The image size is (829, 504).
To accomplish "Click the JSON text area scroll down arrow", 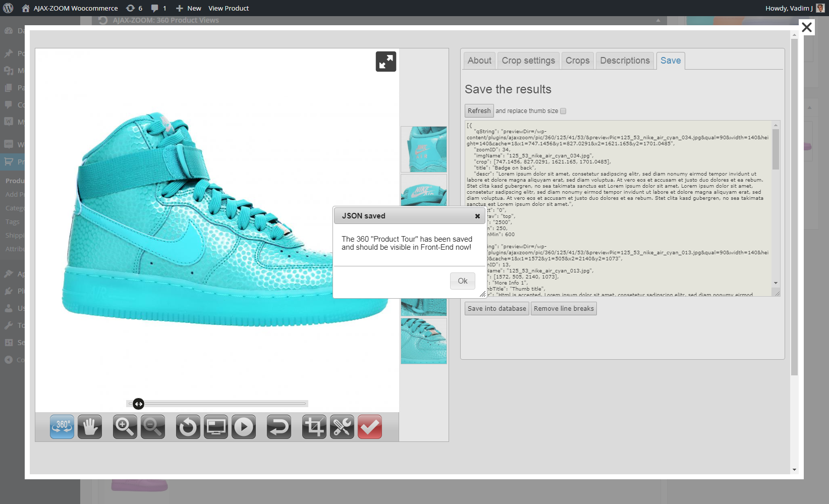I will [776, 283].
